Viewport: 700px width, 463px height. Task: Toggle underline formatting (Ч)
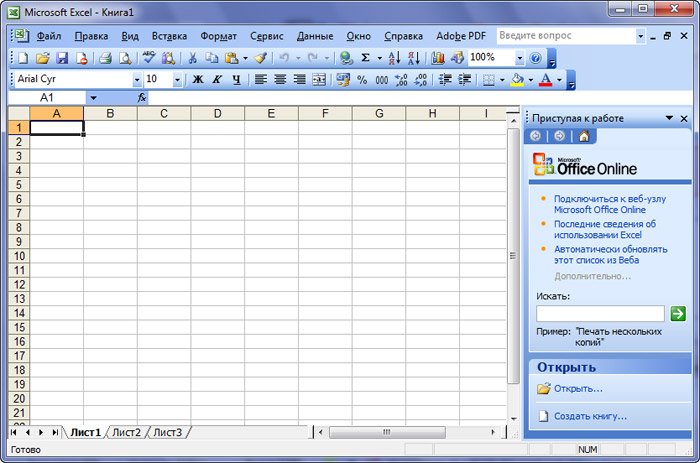click(x=237, y=80)
